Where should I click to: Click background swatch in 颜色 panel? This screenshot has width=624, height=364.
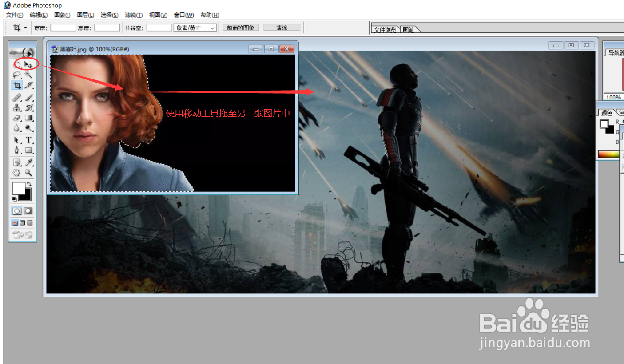[611, 131]
